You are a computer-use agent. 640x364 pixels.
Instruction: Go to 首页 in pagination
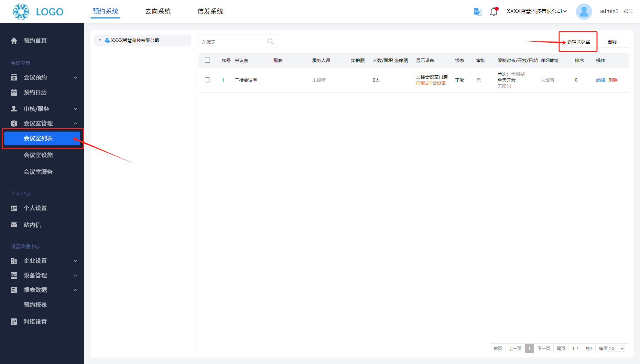click(x=498, y=348)
